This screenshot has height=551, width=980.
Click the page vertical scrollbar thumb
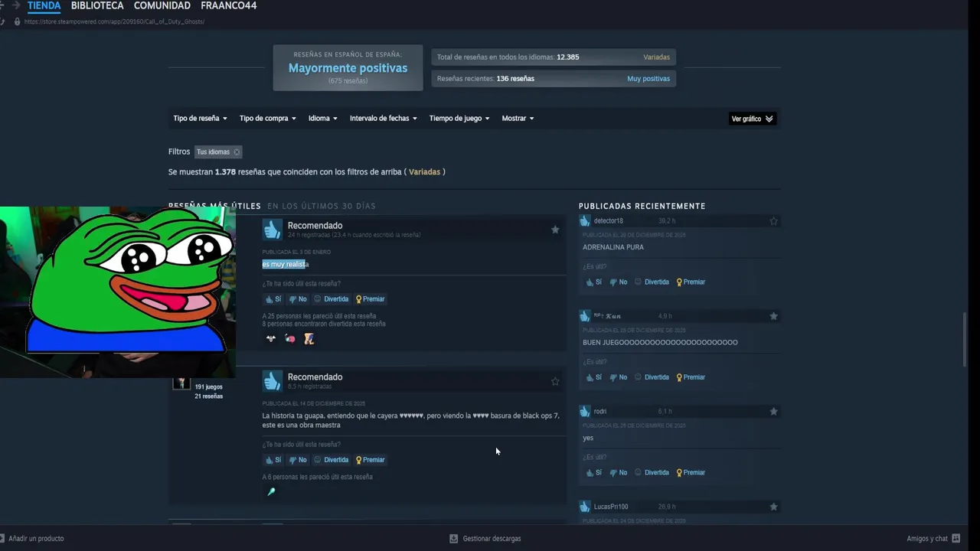coord(965,340)
